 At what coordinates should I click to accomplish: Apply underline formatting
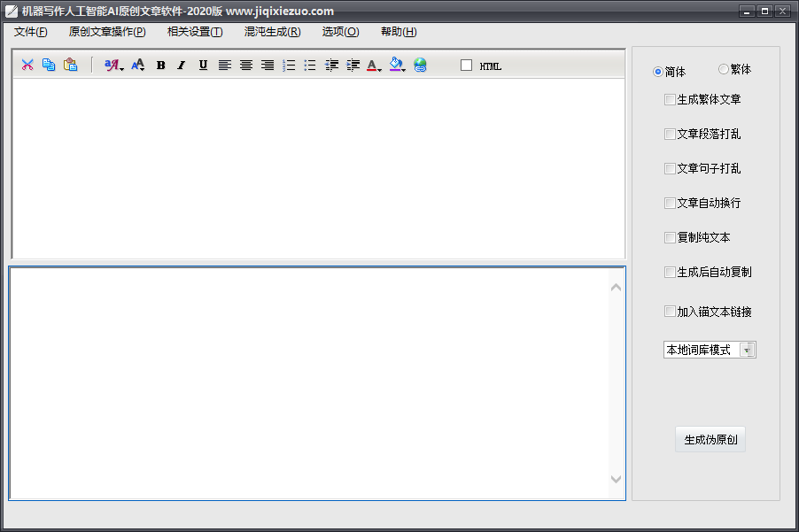(203, 65)
